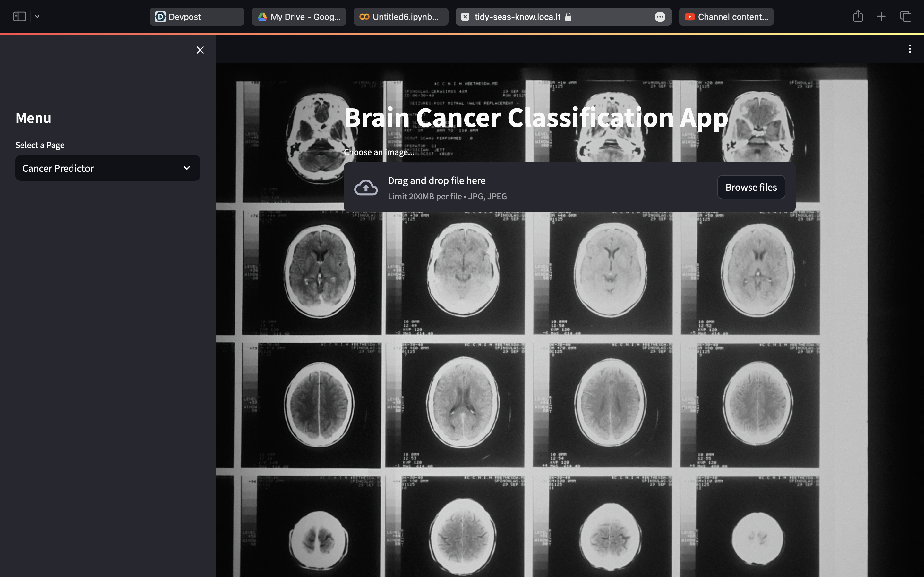The image size is (924, 577).
Task: Open the Channel content YouTube tab
Action: point(726,17)
